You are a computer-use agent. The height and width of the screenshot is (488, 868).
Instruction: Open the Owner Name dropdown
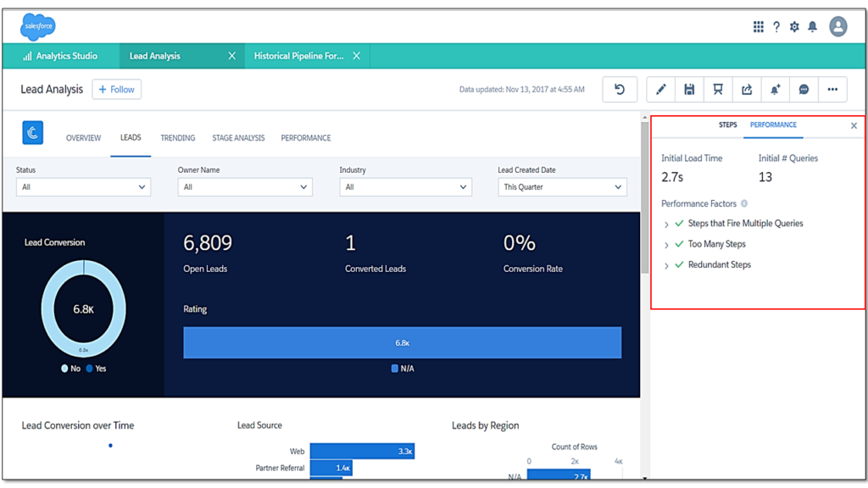pos(245,187)
